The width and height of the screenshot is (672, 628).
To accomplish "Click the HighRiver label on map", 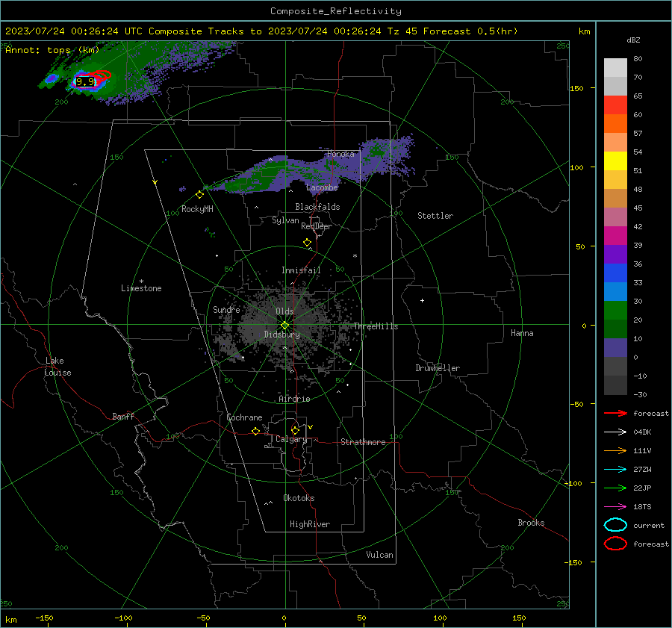I will pos(310,524).
